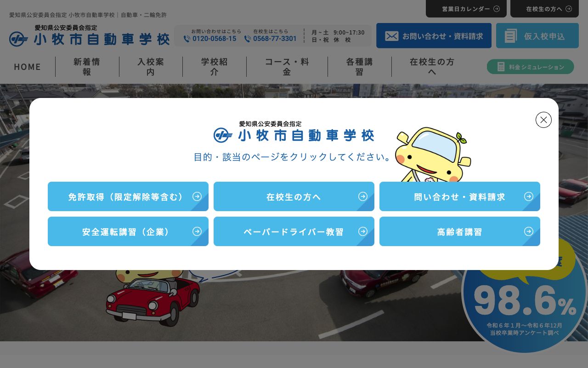Image resolution: width=588 pixels, height=368 pixels.
Task: Select コース・料金 from the navigation bar
Action: (287, 67)
